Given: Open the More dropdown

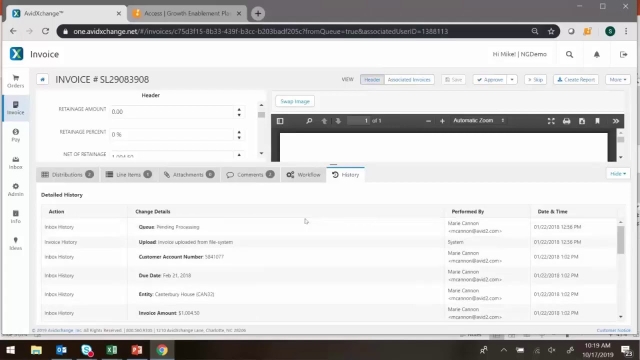Looking at the screenshot, I should pos(618,80).
